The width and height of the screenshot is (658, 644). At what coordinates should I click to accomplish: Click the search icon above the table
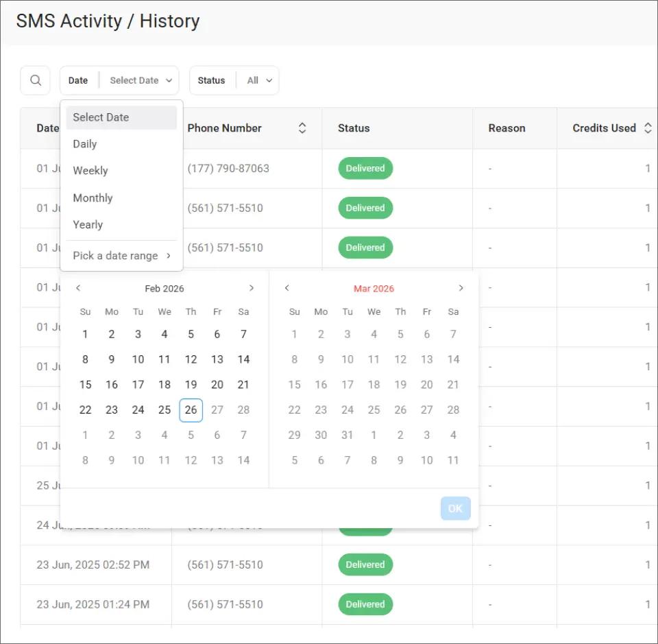tap(35, 80)
